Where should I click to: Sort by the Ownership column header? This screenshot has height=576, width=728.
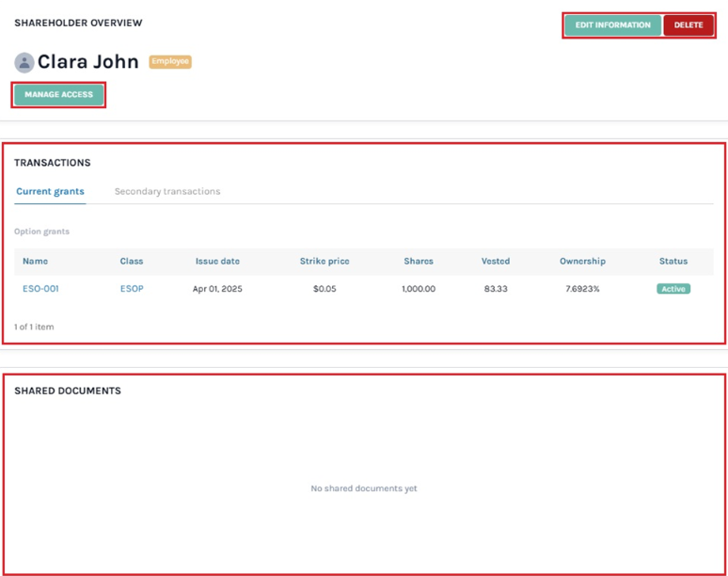pos(582,261)
